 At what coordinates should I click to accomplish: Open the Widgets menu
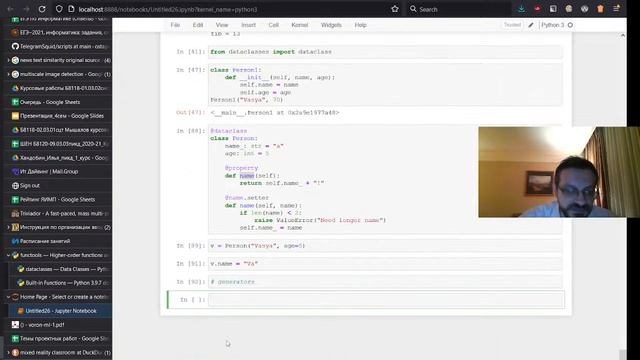pyautogui.click(x=331, y=25)
